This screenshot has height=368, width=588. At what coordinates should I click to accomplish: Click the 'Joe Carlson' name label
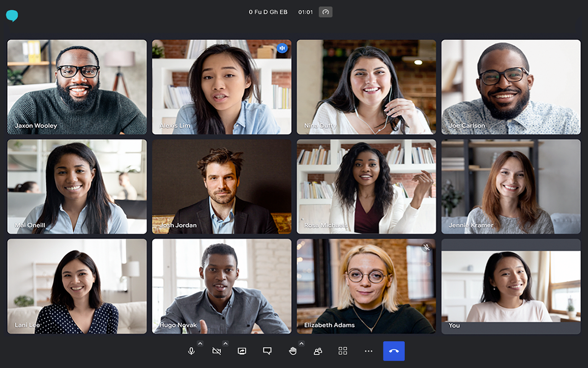pos(467,126)
